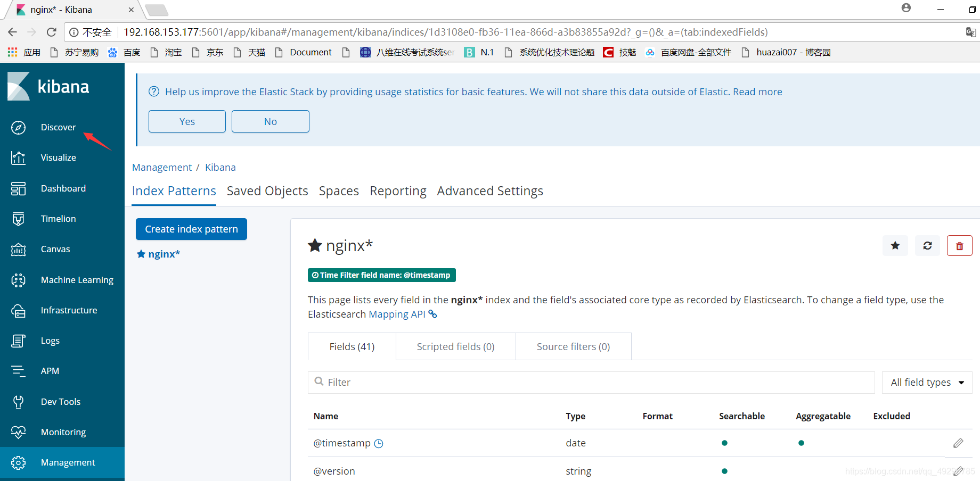
Task: Delete the nginx* index pattern
Action: (x=960, y=245)
